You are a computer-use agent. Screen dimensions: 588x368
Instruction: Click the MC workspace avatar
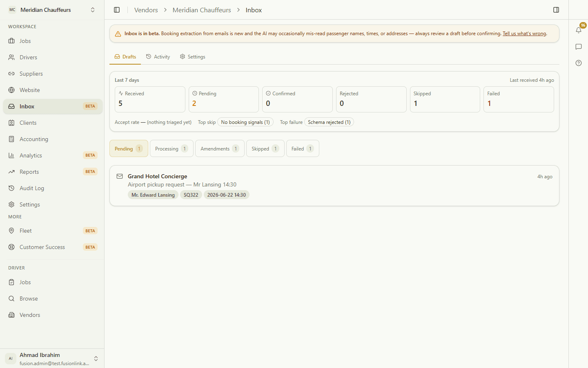click(x=12, y=10)
